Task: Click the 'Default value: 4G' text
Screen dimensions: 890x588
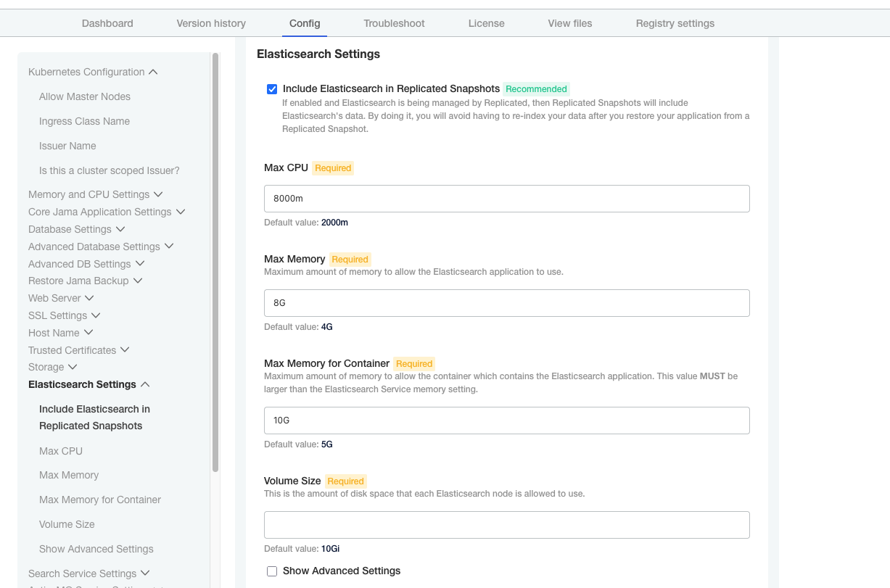Action: (x=298, y=327)
